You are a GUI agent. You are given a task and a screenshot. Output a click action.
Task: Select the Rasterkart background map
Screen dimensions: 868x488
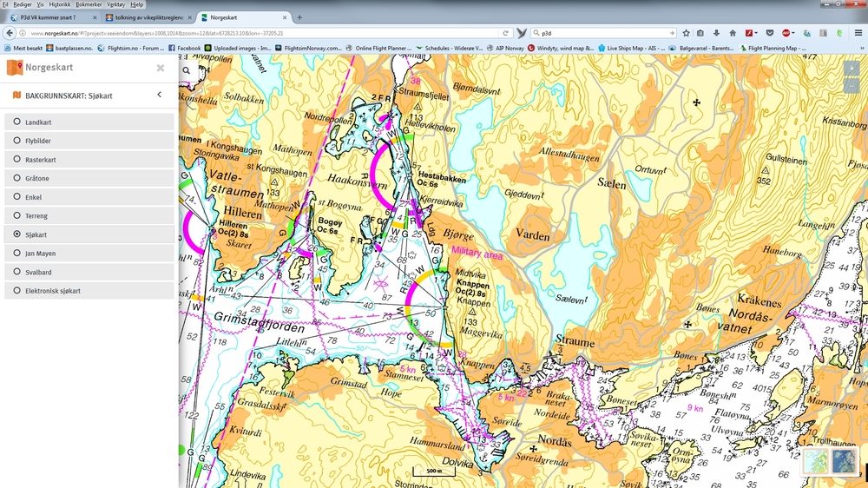[89, 160]
